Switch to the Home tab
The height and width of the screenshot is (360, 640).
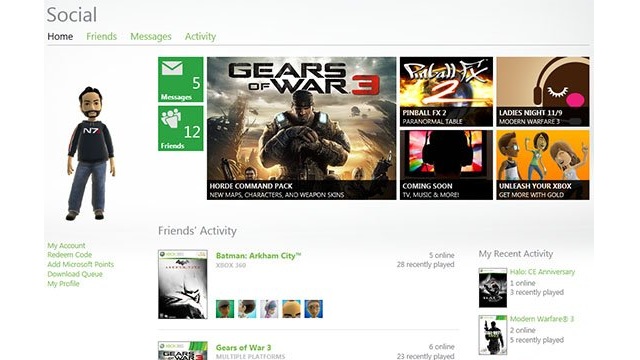pyautogui.click(x=60, y=36)
